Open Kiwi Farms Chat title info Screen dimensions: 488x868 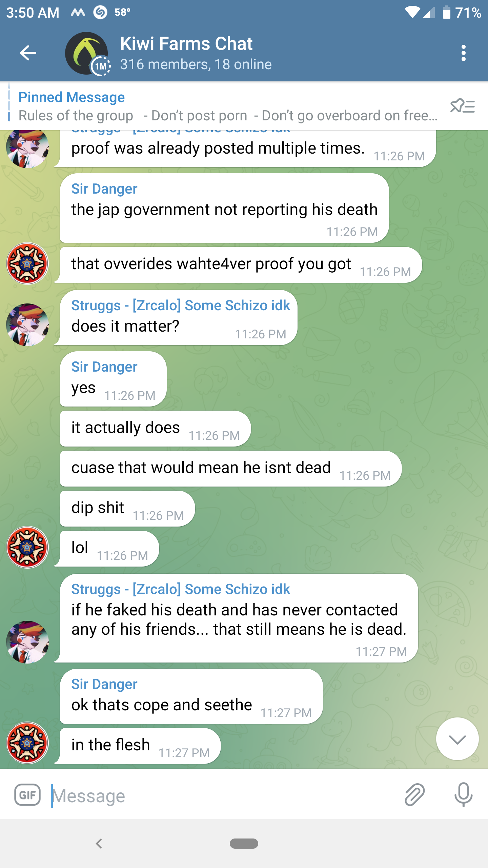click(196, 53)
